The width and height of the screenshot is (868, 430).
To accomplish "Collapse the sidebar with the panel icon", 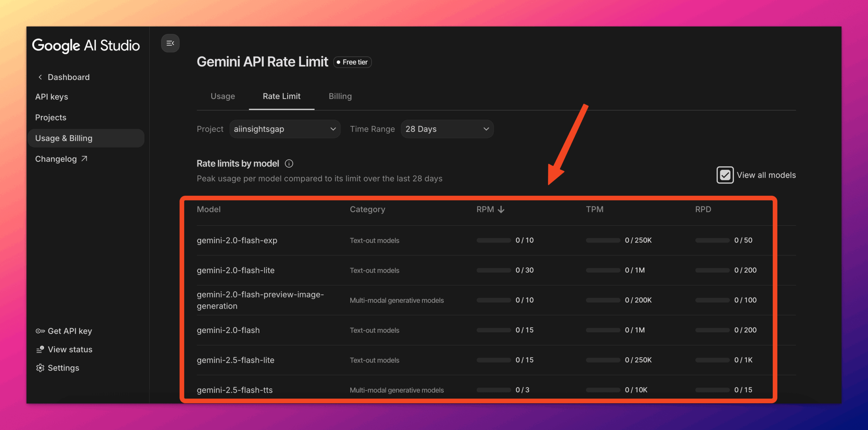I will click(170, 43).
